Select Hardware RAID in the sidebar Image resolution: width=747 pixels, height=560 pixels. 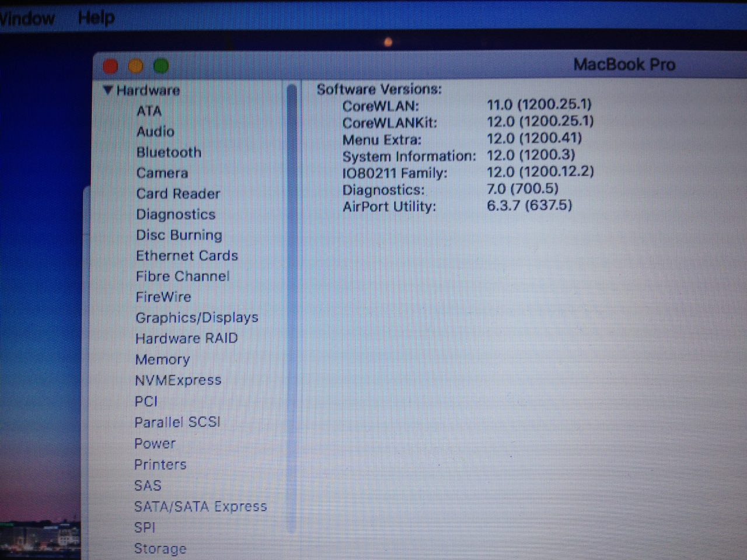187,338
